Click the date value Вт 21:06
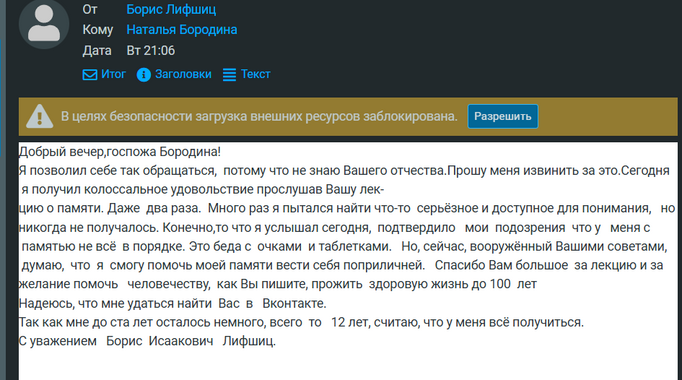The height and width of the screenshot is (380, 682). [150, 50]
